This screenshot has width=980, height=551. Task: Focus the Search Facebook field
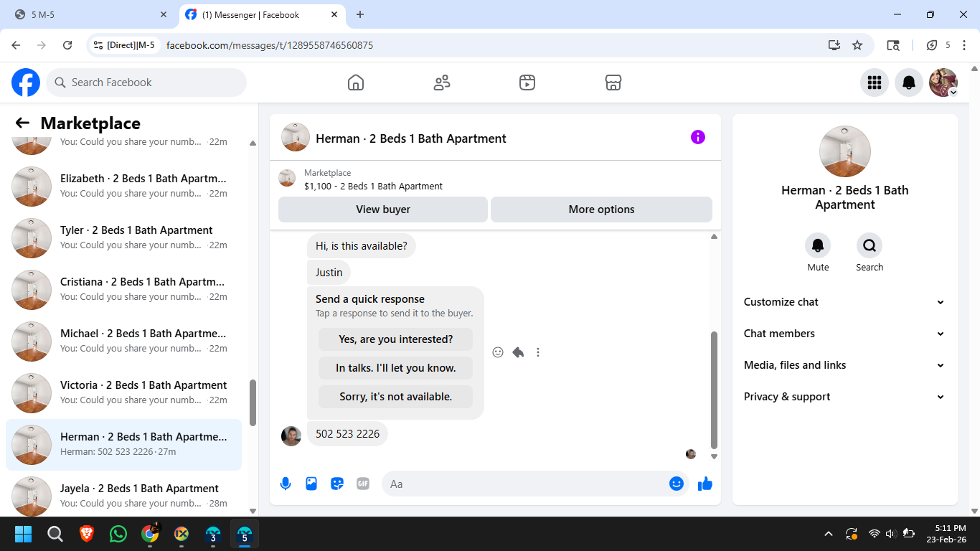point(146,83)
